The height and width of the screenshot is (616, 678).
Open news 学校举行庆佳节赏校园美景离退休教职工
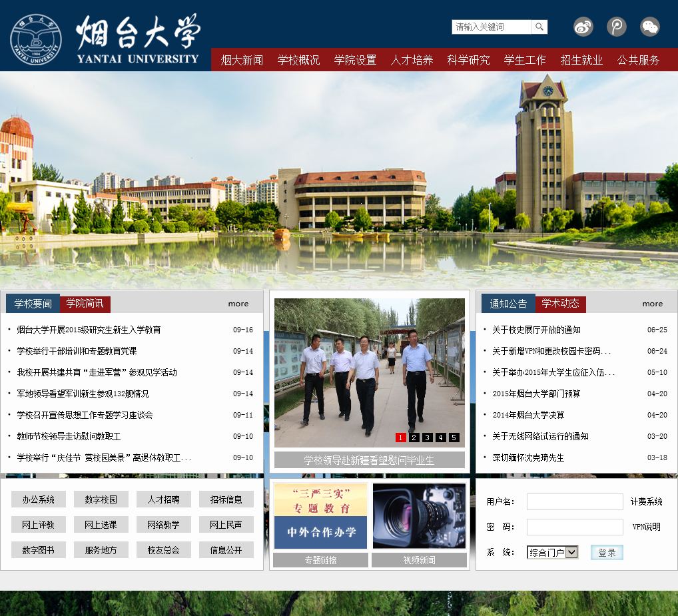point(104,458)
